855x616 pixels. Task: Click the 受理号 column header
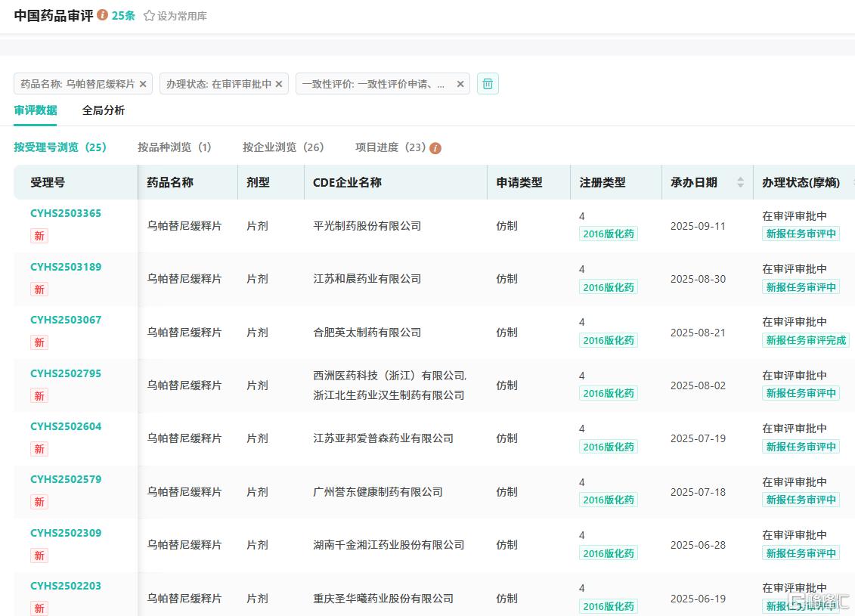point(48,183)
